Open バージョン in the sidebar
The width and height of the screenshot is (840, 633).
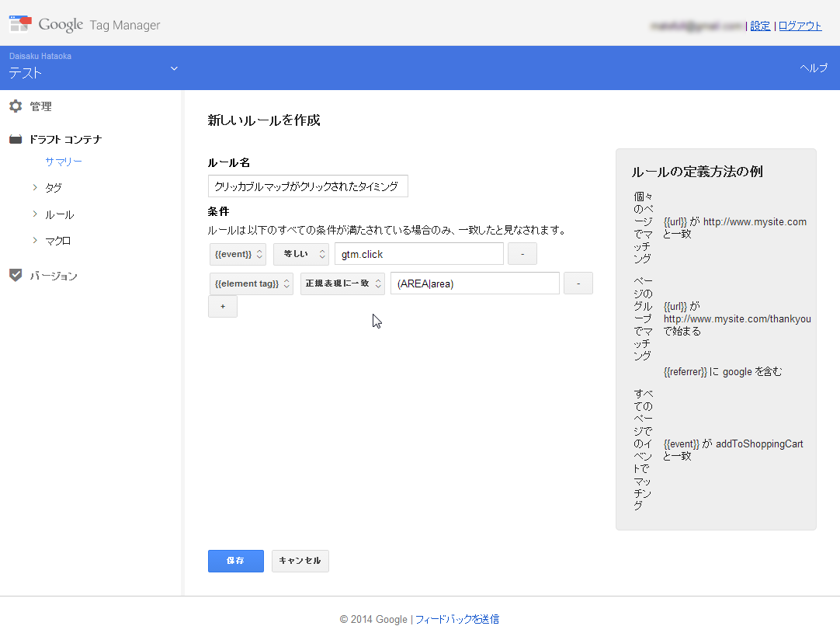point(54,276)
